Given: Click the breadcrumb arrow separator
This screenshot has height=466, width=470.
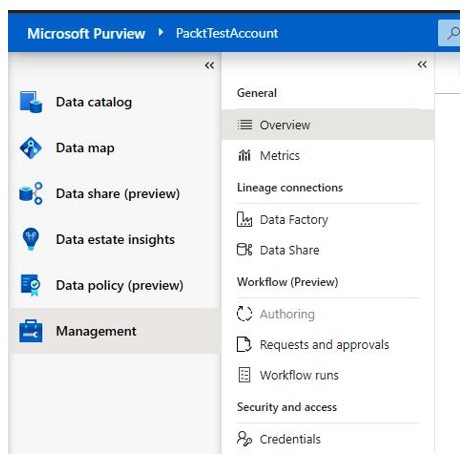Looking at the screenshot, I should [161, 32].
